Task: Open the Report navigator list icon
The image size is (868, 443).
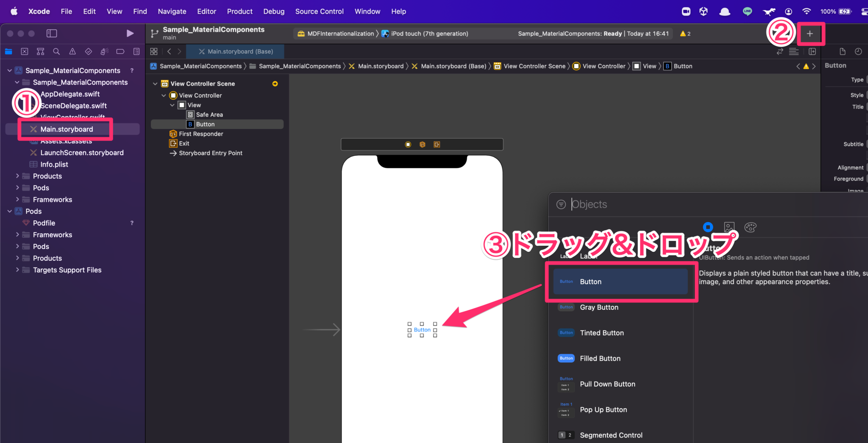Action: (x=136, y=51)
